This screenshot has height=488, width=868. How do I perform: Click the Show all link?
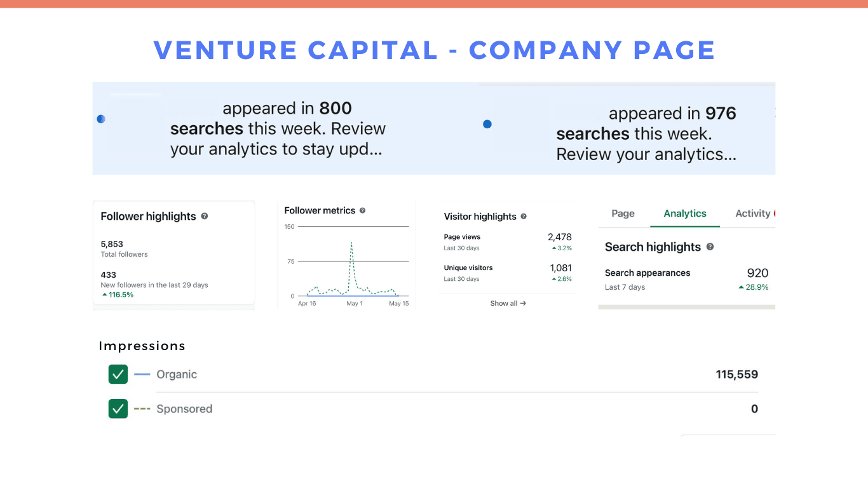coord(508,303)
